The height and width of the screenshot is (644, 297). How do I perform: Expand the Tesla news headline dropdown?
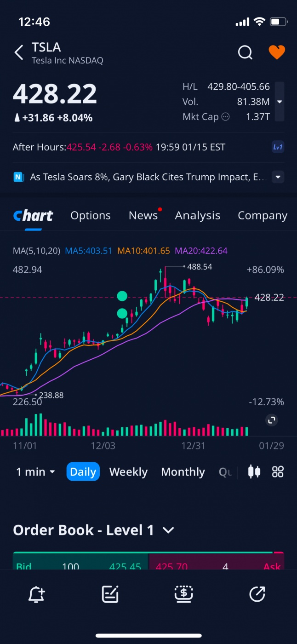[278, 177]
